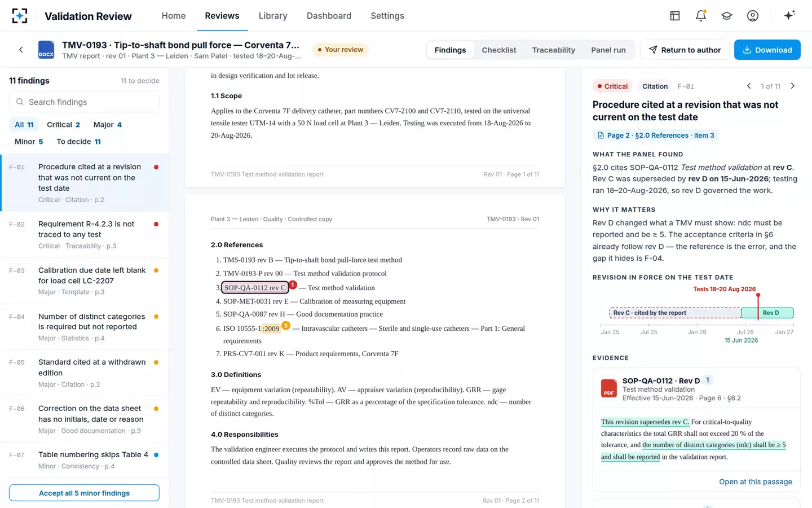Viewport: 812px width, 508px height.
Task: Open the Library menu
Action: coord(273,16)
